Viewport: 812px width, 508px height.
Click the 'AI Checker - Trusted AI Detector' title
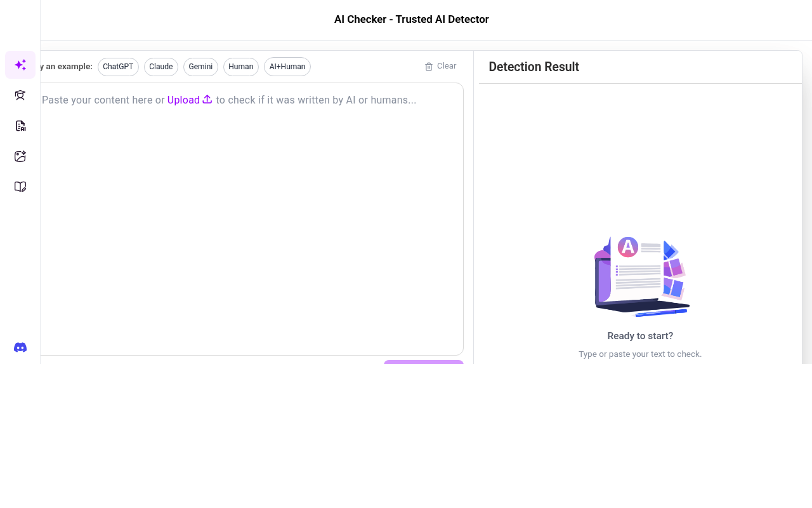pyautogui.click(x=411, y=19)
